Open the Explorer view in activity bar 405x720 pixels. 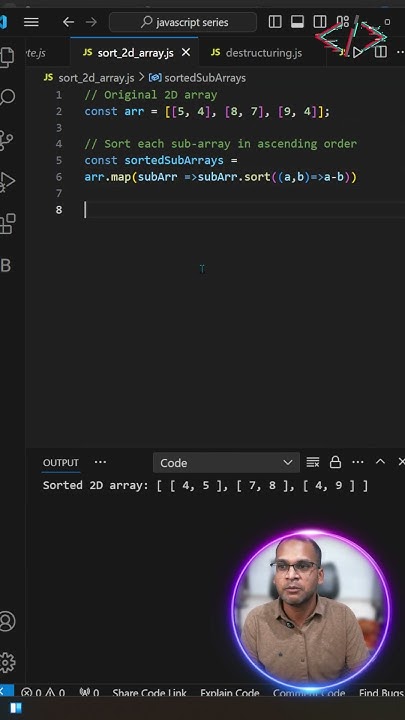point(6,56)
